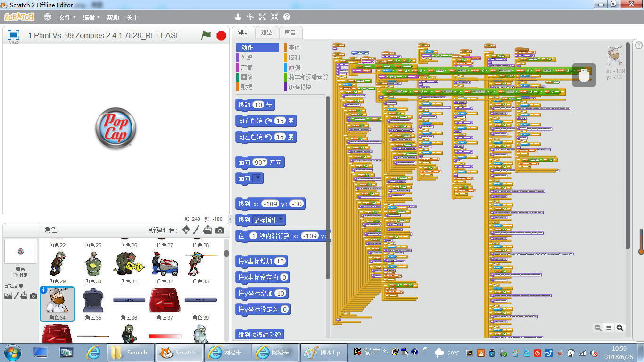Select the 外观 block category
The width and height of the screenshot is (644, 362).
pyautogui.click(x=247, y=58)
